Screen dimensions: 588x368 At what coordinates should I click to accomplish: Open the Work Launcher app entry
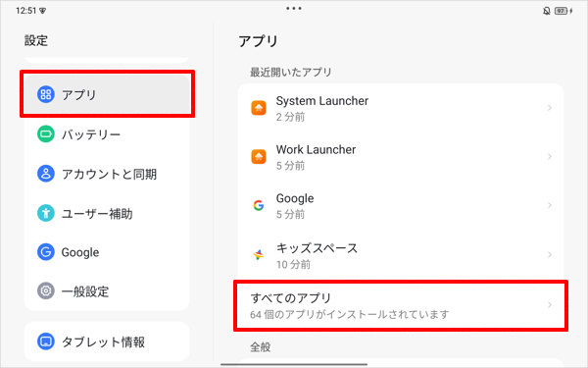401,157
